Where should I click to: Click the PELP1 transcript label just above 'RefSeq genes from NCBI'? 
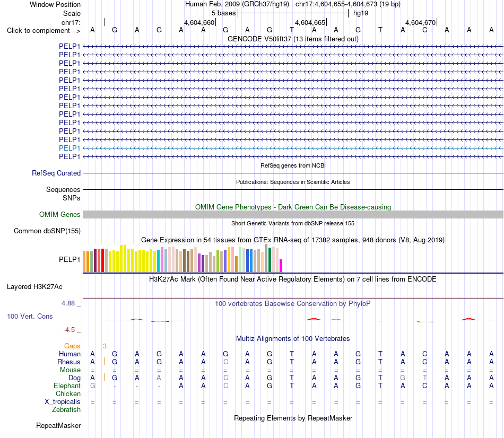click(x=69, y=156)
